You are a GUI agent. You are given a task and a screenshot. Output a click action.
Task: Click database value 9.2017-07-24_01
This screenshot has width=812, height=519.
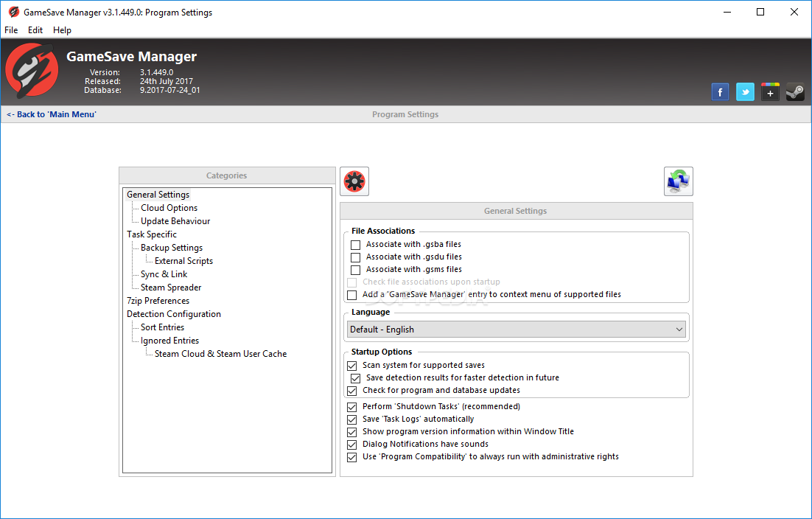tap(170, 90)
